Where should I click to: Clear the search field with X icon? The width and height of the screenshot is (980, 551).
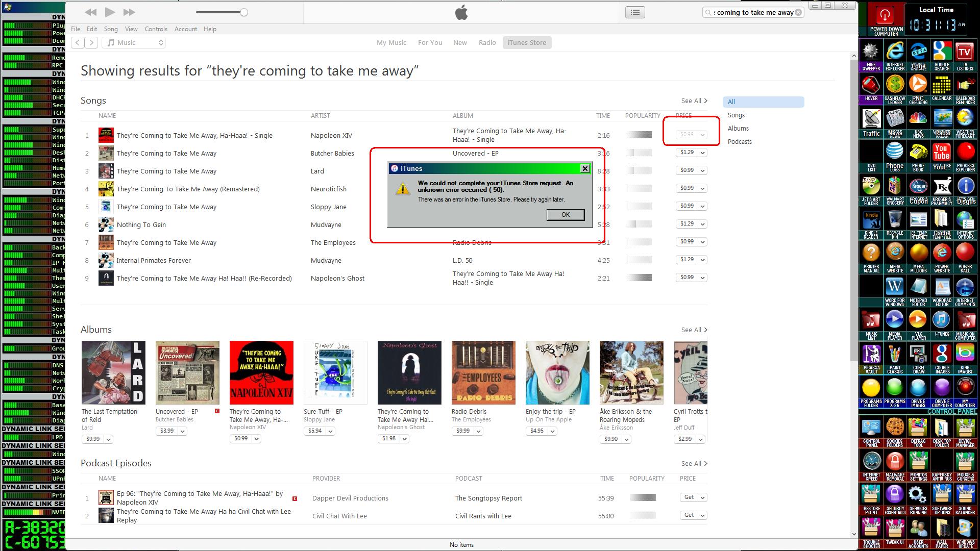tap(798, 13)
